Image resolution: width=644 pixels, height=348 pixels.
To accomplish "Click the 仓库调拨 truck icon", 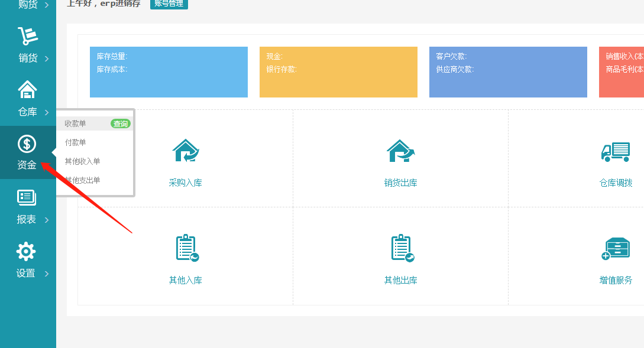I will 615,152.
